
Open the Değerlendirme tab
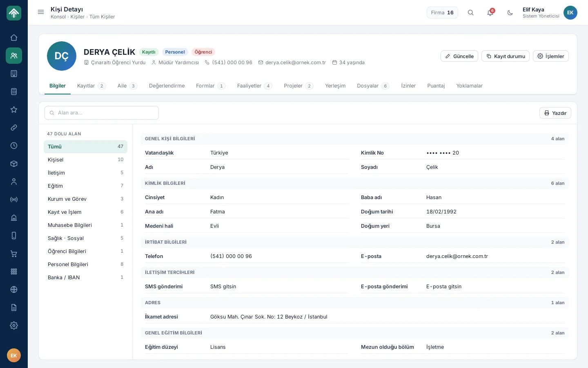pos(167,86)
